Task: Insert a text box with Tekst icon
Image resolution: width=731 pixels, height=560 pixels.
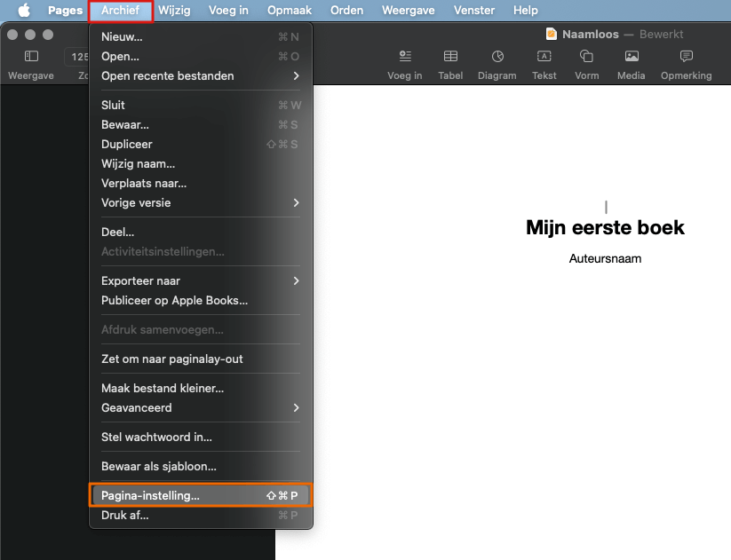Action: 544,57
